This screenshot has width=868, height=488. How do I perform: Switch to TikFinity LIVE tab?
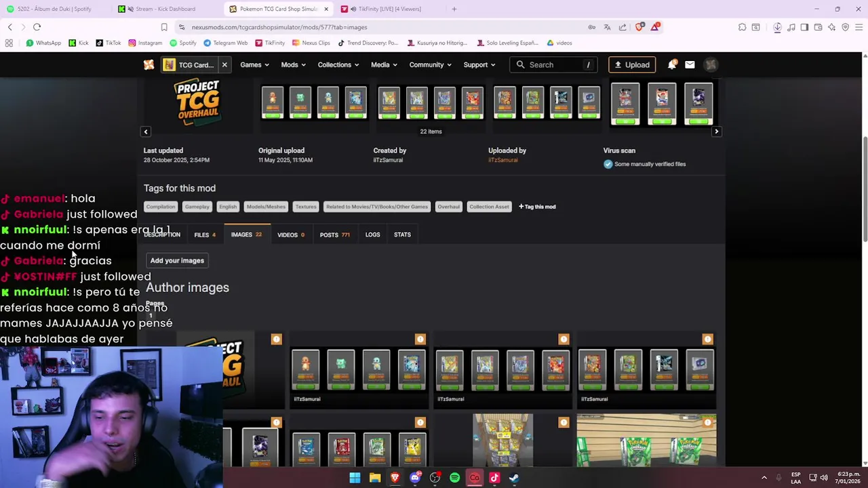click(x=390, y=9)
